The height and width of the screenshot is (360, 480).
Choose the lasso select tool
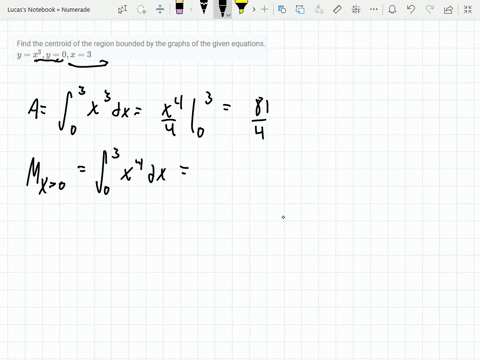[142, 9]
